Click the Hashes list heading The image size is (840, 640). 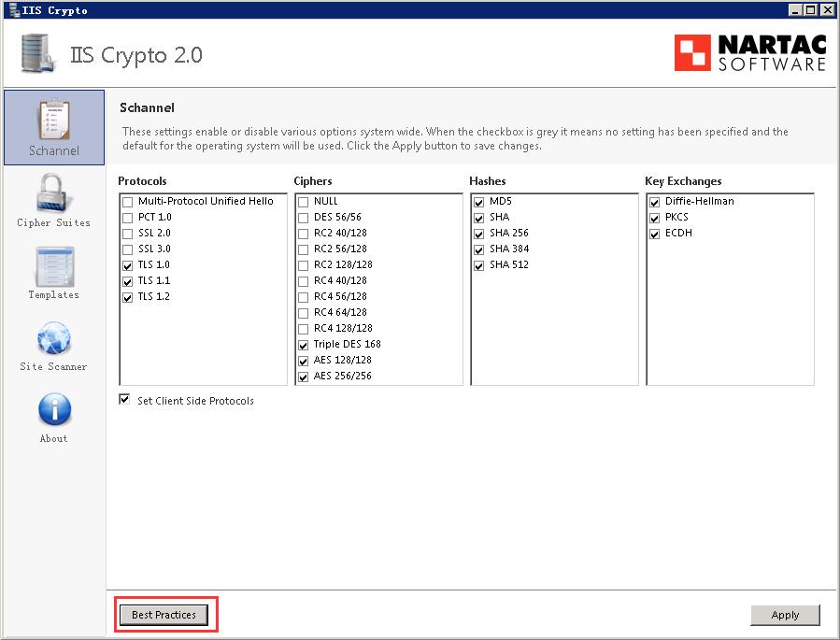[x=488, y=181]
